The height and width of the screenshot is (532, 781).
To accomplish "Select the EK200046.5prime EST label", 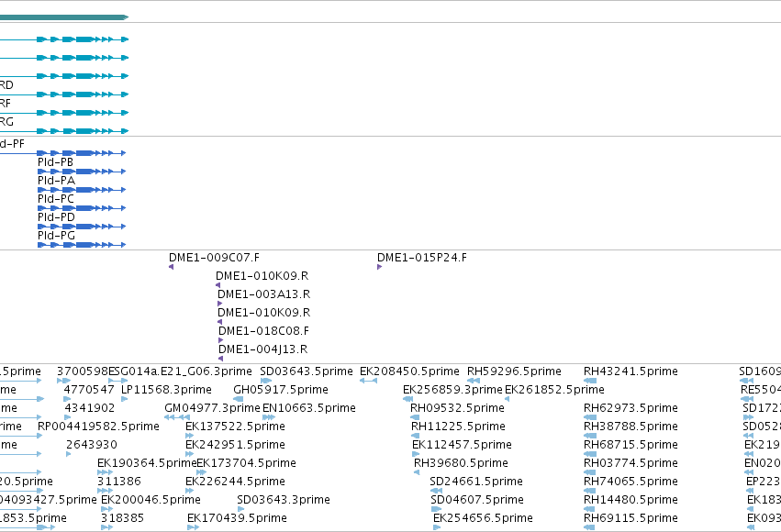I will pos(151,501).
